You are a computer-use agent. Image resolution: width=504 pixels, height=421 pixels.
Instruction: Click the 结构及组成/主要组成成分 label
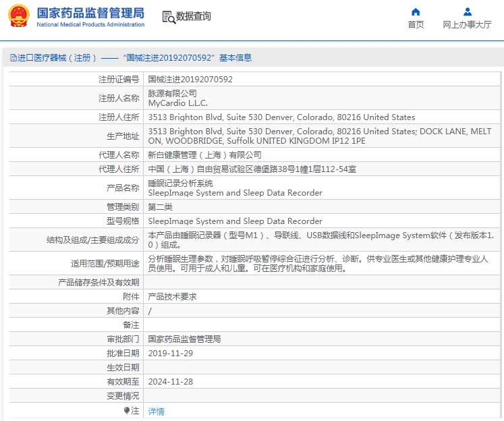point(92,240)
